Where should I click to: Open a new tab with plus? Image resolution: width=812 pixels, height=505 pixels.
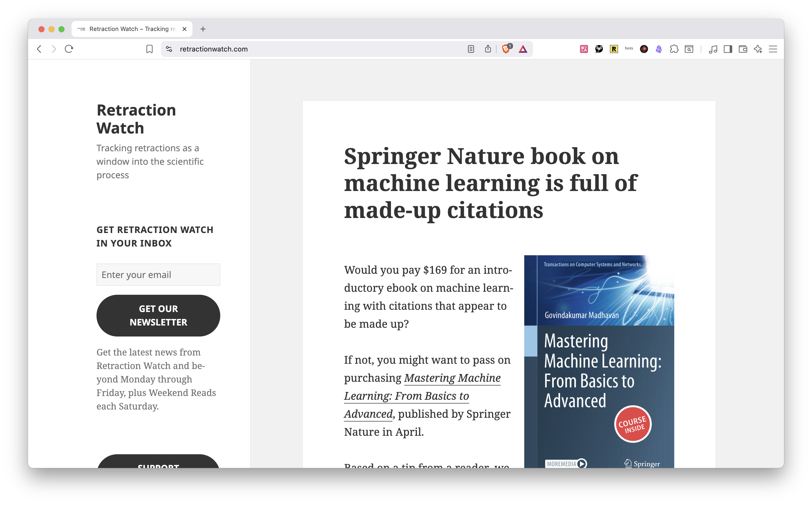(203, 29)
